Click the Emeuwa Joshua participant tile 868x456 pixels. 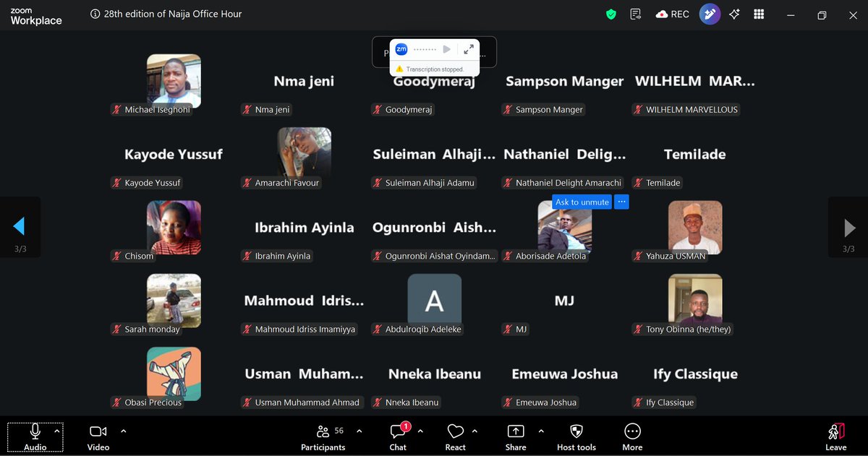click(x=564, y=373)
